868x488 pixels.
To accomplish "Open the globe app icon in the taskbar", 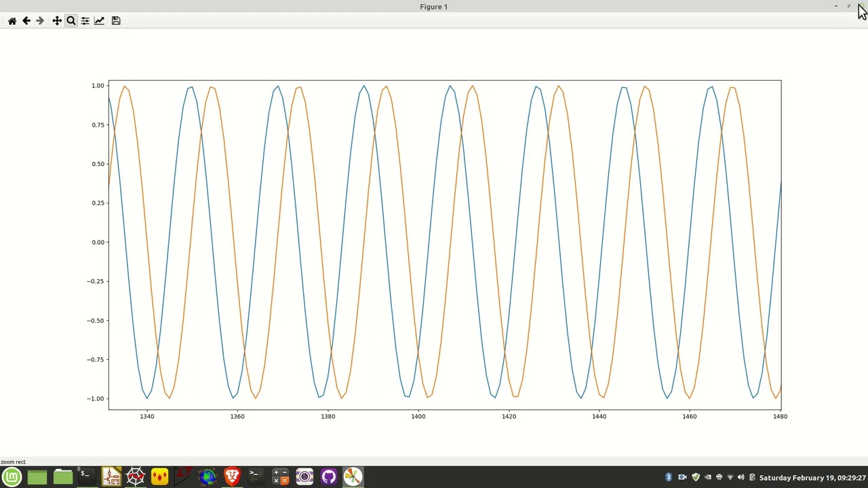I will [208, 477].
